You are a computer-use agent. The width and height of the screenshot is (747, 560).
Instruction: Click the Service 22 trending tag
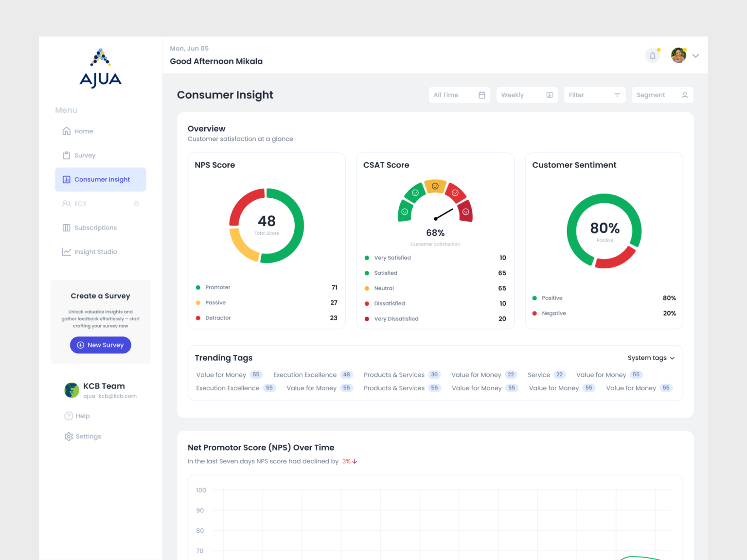[546, 375]
